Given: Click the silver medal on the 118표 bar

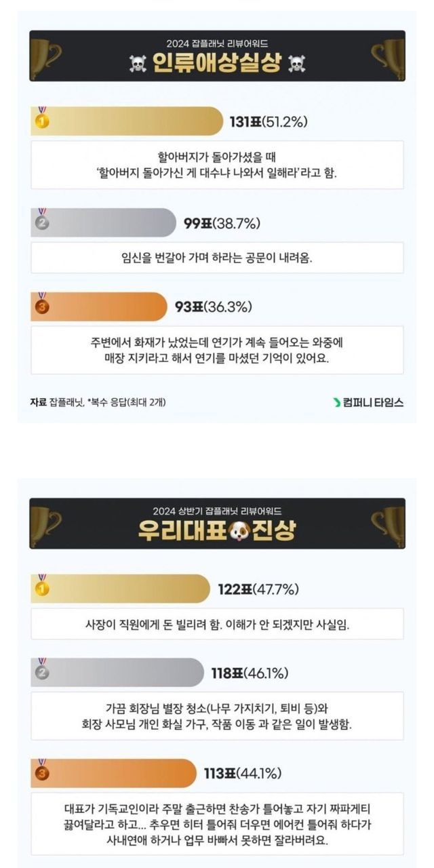Looking at the screenshot, I should 42,672.
